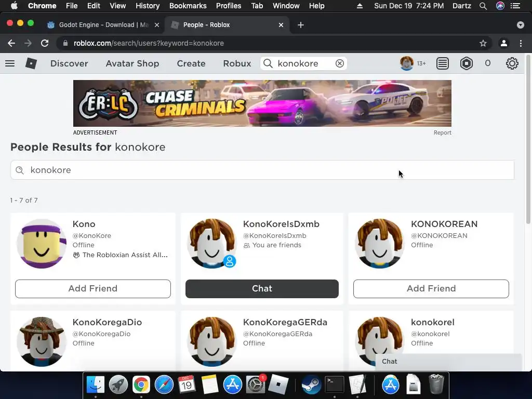
Task: Open The Robloxian Assist All... group link
Action: pyautogui.click(x=125, y=255)
